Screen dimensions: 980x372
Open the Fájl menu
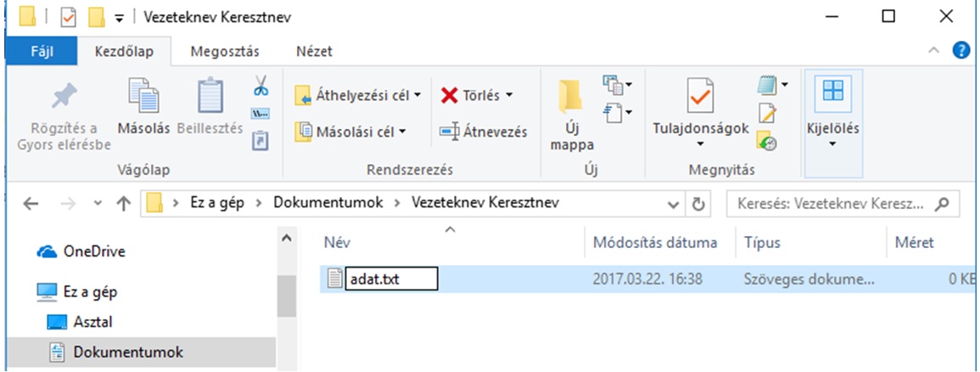42,51
